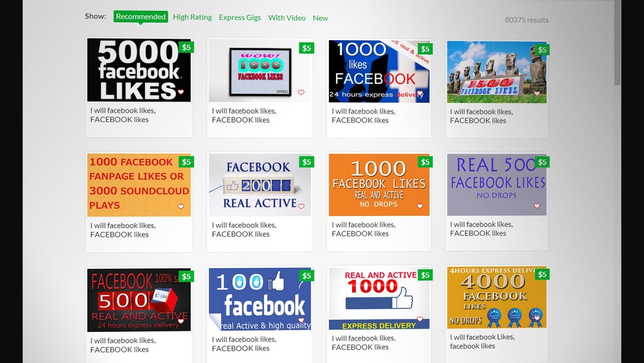Heart the 1000 fanpage likes or SoundCloud gig

181,207
